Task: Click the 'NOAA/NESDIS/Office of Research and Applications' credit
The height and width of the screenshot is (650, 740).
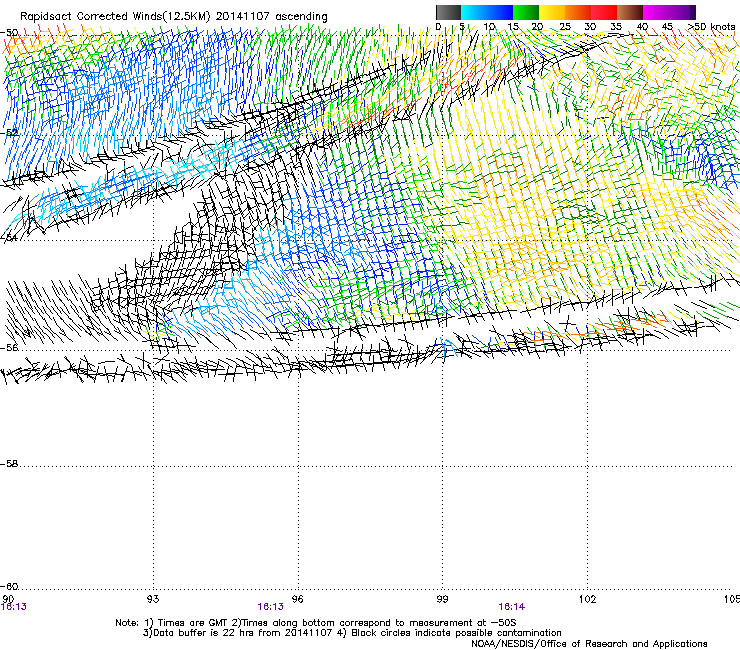Action: 589,644
